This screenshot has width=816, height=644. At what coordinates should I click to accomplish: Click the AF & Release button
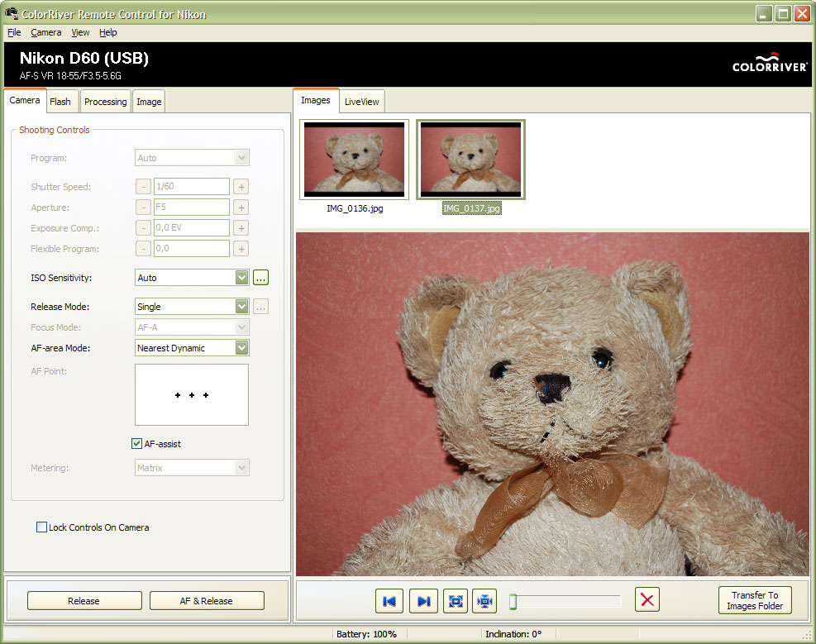(x=207, y=601)
